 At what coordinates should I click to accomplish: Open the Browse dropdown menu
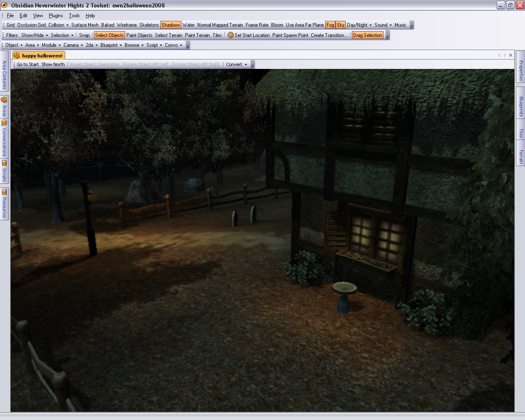click(134, 45)
